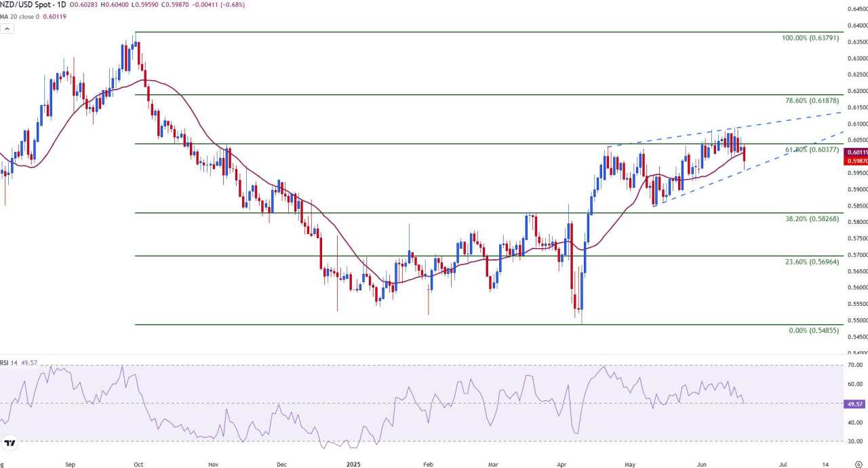
Task: Click the purple 0.60119 MA price tag
Action: coord(856,153)
